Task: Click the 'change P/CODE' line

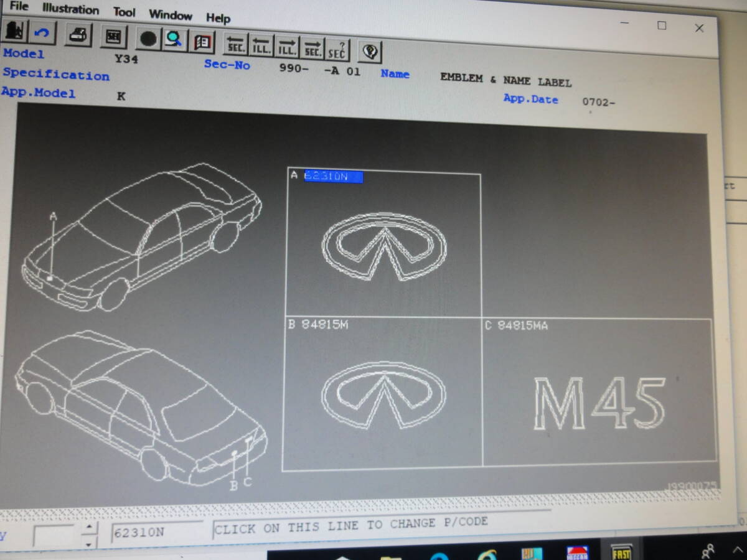Action: click(350, 526)
